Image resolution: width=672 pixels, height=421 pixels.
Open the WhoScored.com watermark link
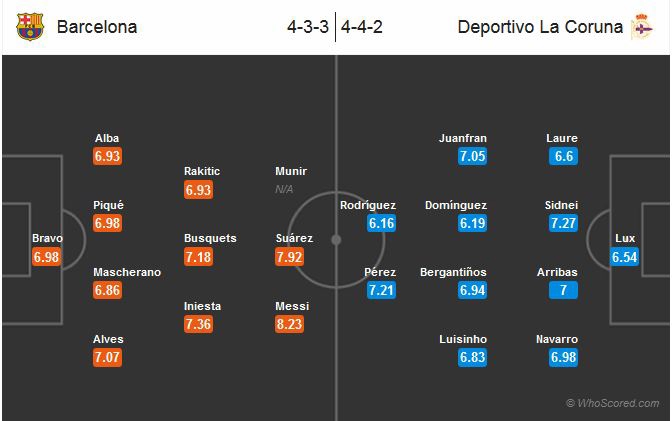[613, 404]
